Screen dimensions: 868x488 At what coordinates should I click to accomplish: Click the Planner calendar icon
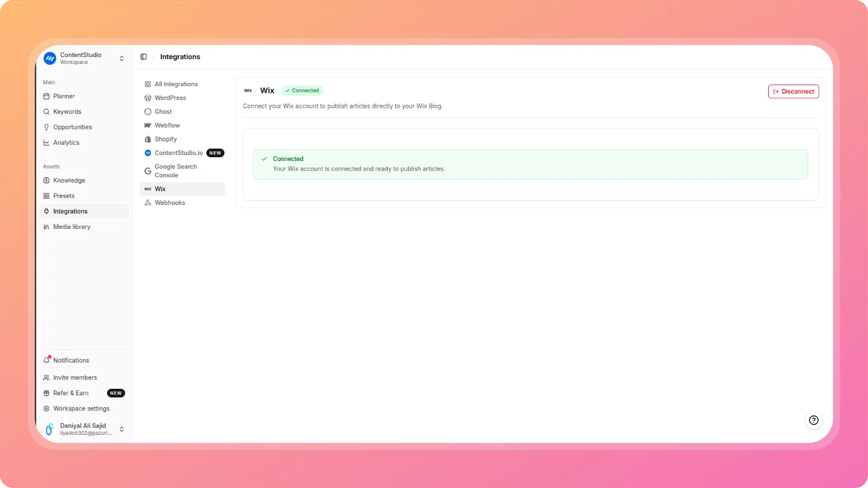point(47,97)
